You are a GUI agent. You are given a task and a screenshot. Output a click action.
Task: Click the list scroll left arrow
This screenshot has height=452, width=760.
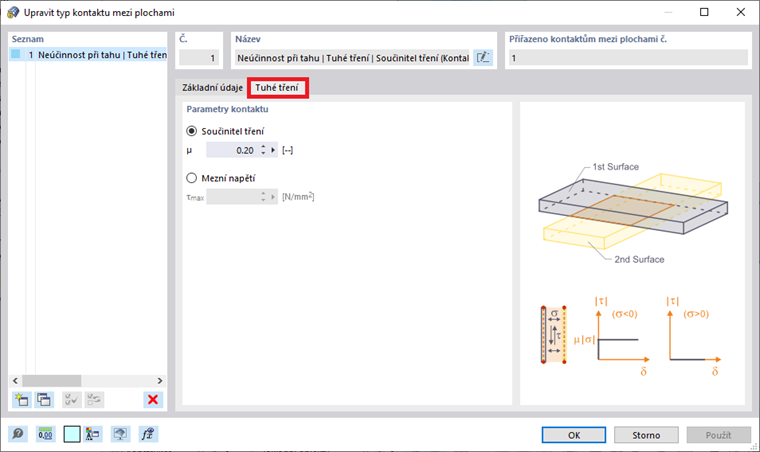pos(15,380)
